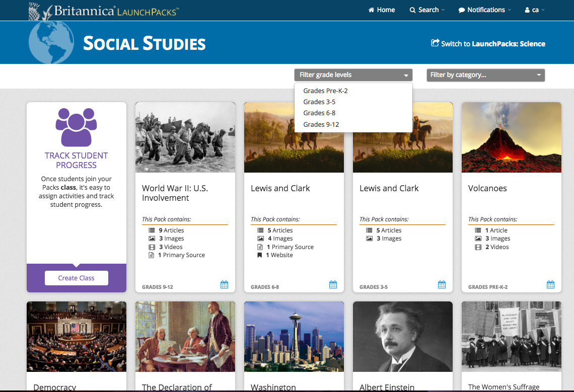This screenshot has width=574, height=392.
Task: Click the purple group of students icon
Action: coord(76,127)
